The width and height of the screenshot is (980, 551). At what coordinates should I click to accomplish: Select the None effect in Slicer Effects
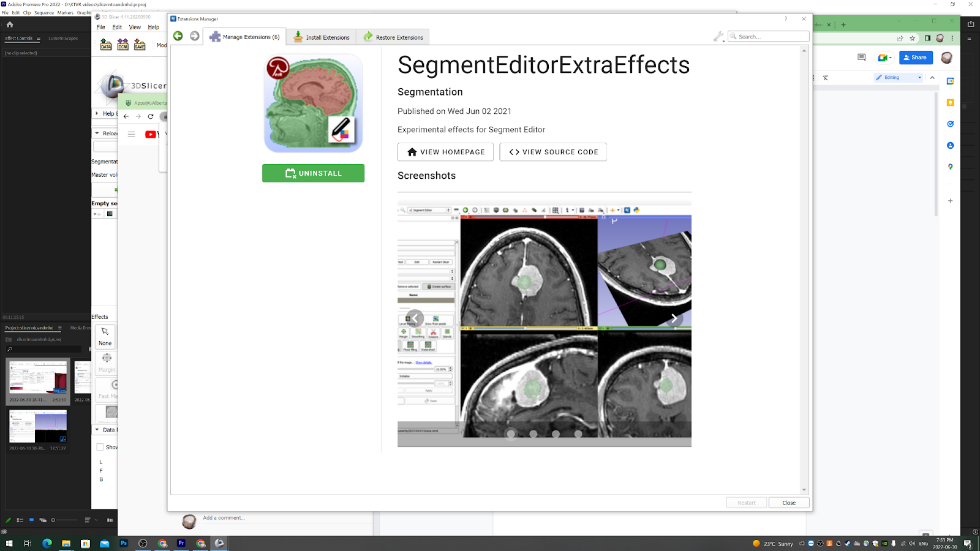click(105, 336)
